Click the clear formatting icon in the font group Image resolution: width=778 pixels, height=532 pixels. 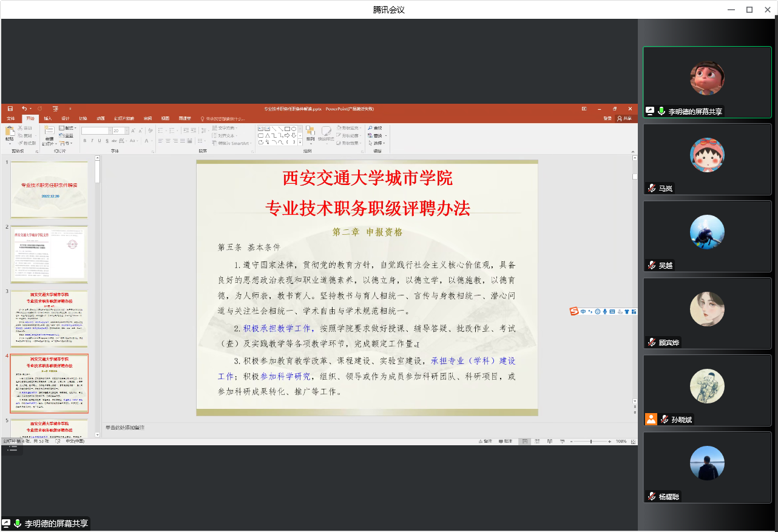[151, 130]
